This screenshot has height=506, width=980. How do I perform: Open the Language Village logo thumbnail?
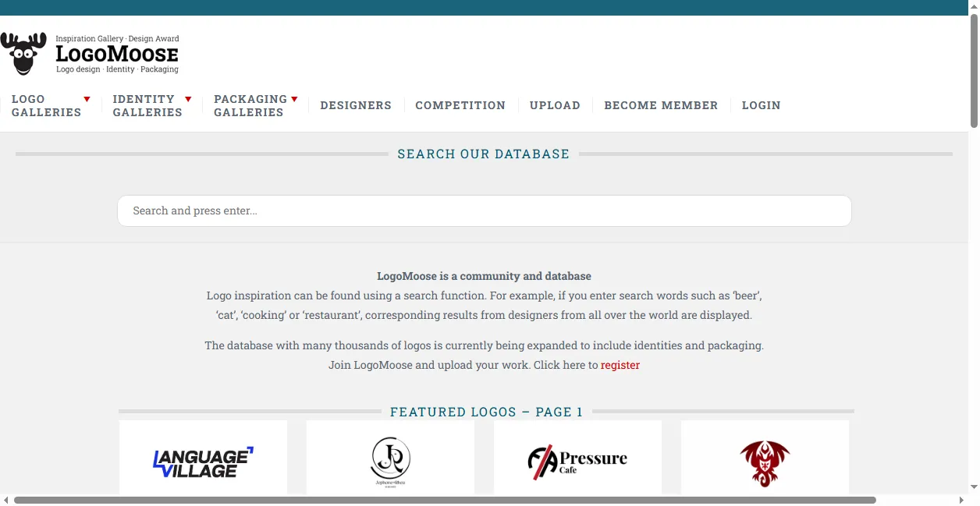point(203,462)
